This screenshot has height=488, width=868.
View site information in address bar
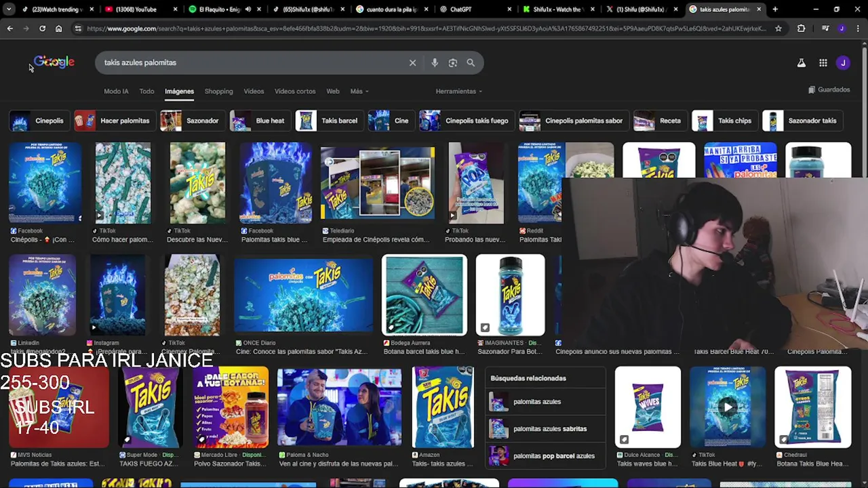click(x=78, y=28)
